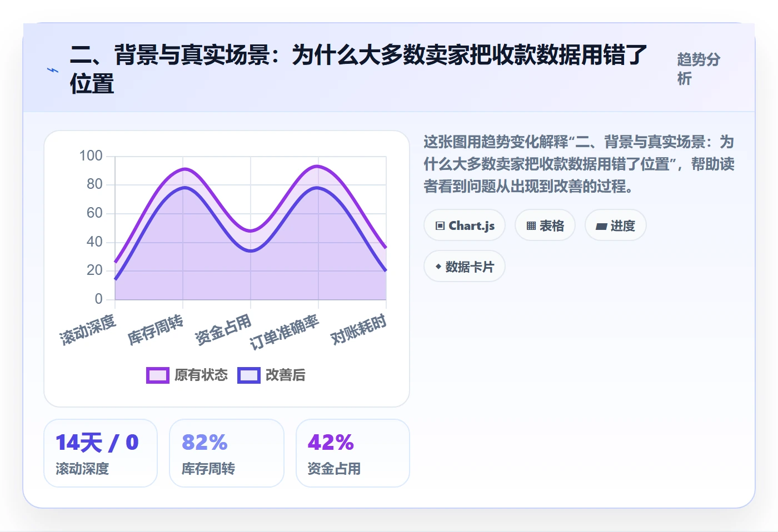Click the 订单准确率 axis label
This screenshot has height=532, width=778.
(x=285, y=332)
